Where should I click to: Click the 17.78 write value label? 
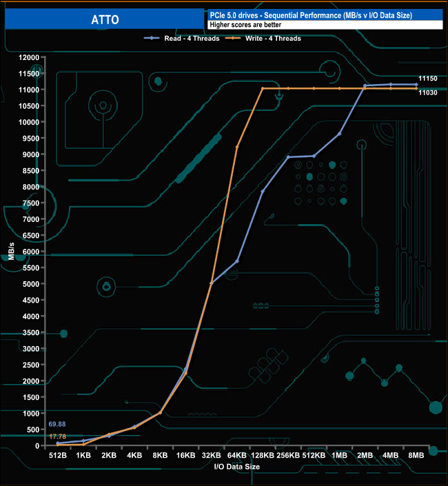pyautogui.click(x=58, y=436)
